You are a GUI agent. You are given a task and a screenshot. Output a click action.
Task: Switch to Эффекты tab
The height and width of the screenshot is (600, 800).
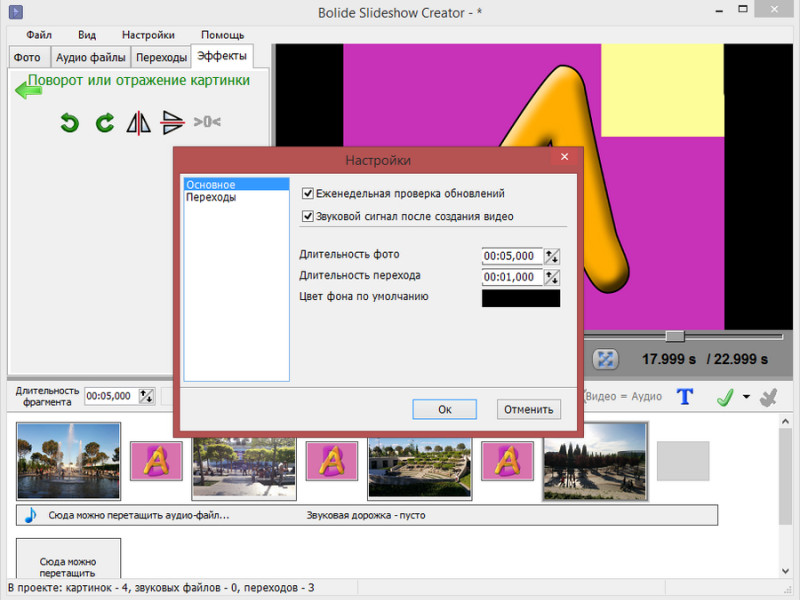pos(222,56)
